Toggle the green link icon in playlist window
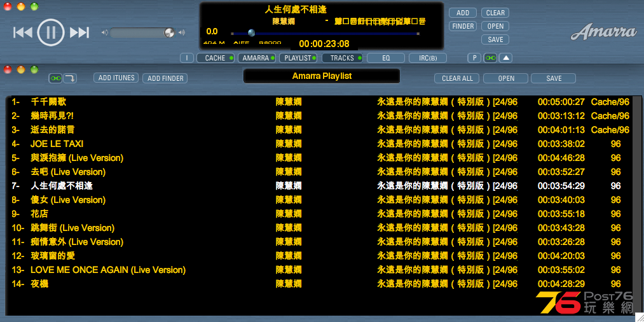Image resolution: width=644 pixels, height=322 pixels. click(55, 78)
